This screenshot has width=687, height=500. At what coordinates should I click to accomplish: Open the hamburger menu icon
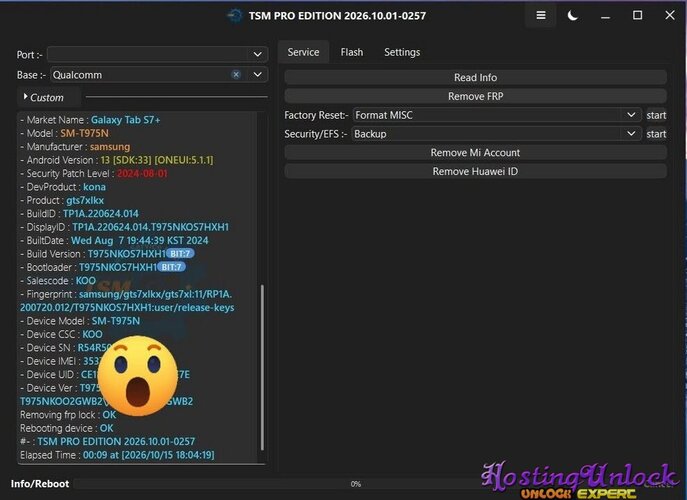tap(541, 15)
